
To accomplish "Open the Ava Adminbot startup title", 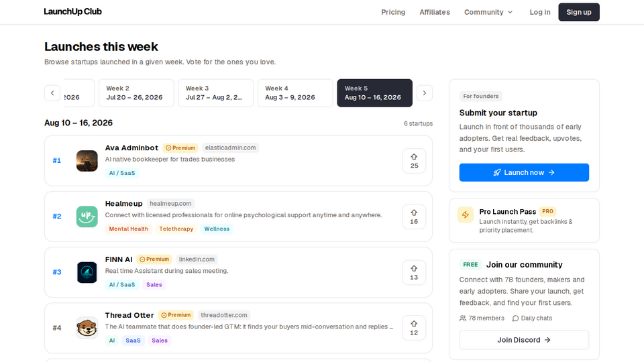I will pyautogui.click(x=131, y=147).
